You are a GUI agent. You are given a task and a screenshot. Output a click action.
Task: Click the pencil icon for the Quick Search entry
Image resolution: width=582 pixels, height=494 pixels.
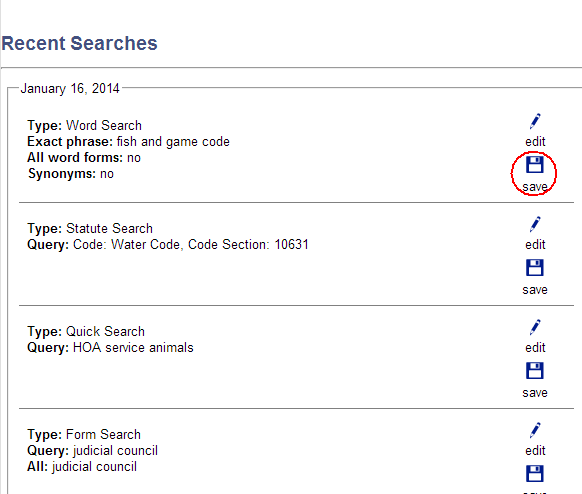535,327
